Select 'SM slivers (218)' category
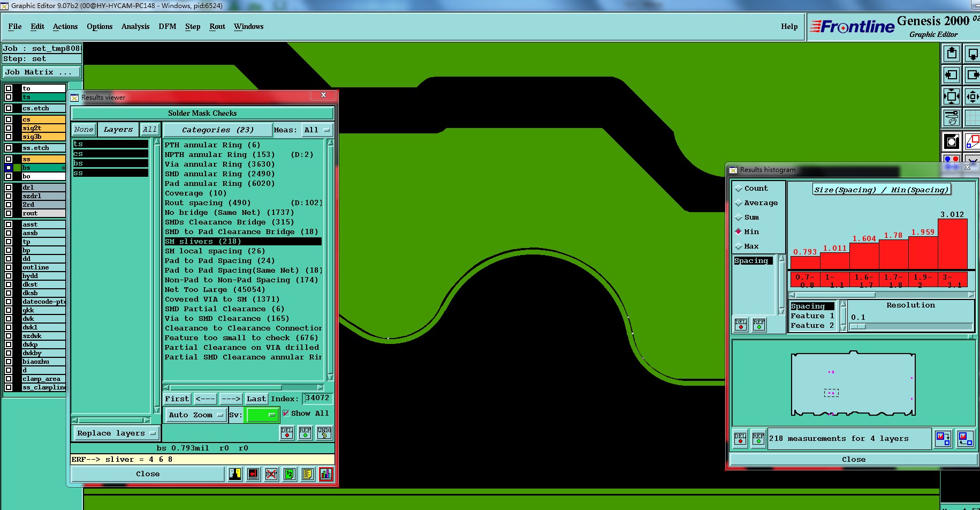The width and height of the screenshot is (980, 510). [x=243, y=242]
